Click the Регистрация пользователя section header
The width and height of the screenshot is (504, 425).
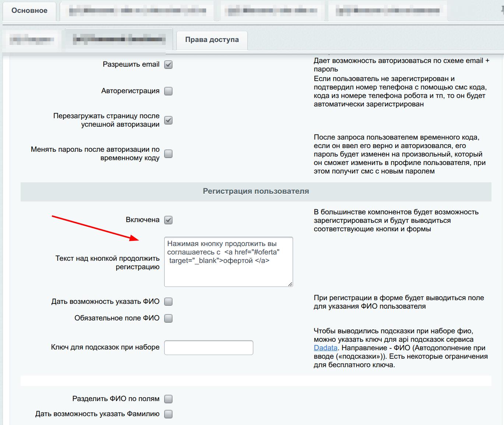click(256, 192)
